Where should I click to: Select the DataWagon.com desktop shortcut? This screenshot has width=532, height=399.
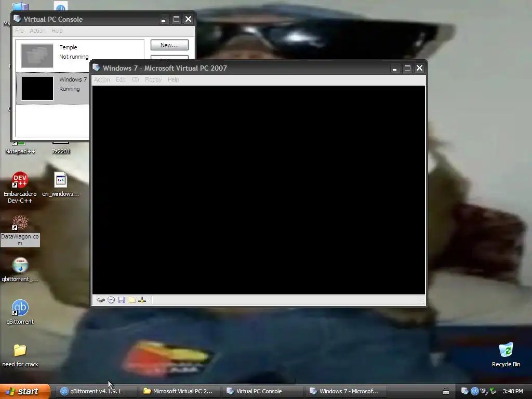(x=20, y=230)
